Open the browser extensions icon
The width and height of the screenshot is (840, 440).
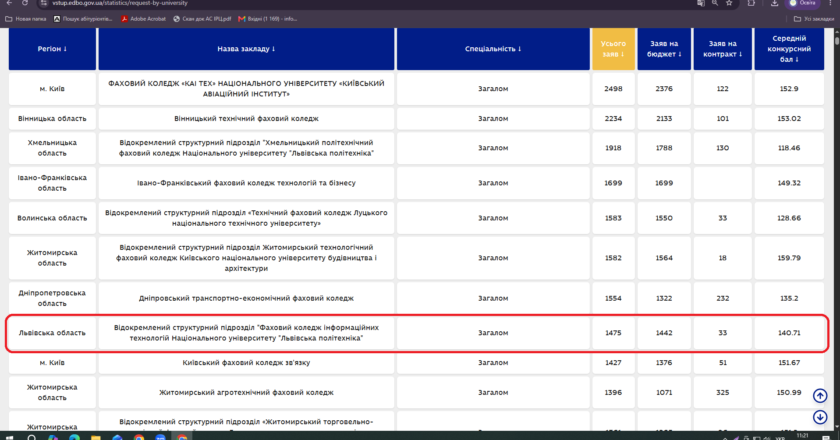[x=751, y=3]
